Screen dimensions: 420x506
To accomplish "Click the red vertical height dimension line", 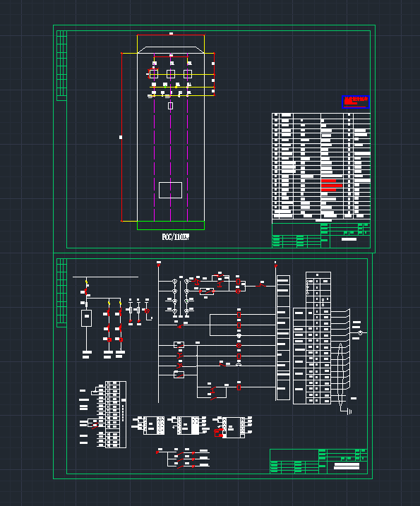I will click(x=121, y=138).
